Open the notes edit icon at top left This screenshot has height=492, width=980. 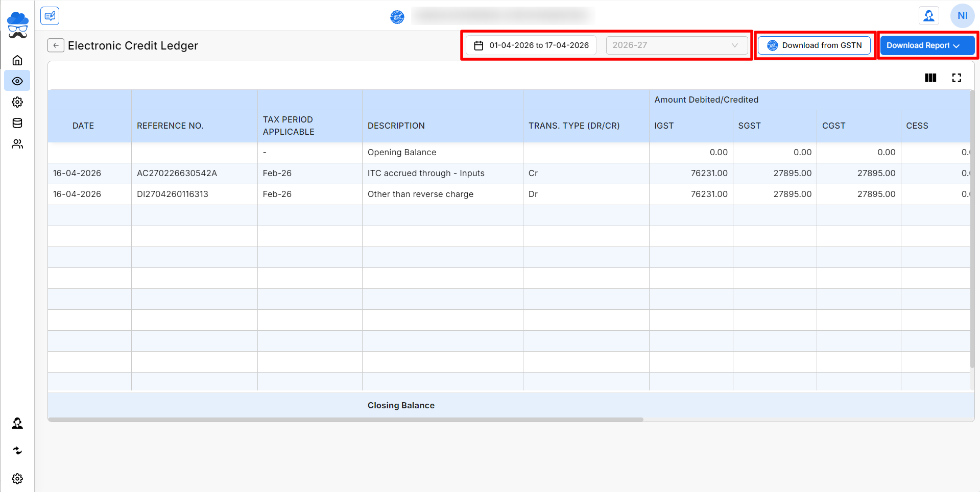pos(50,16)
